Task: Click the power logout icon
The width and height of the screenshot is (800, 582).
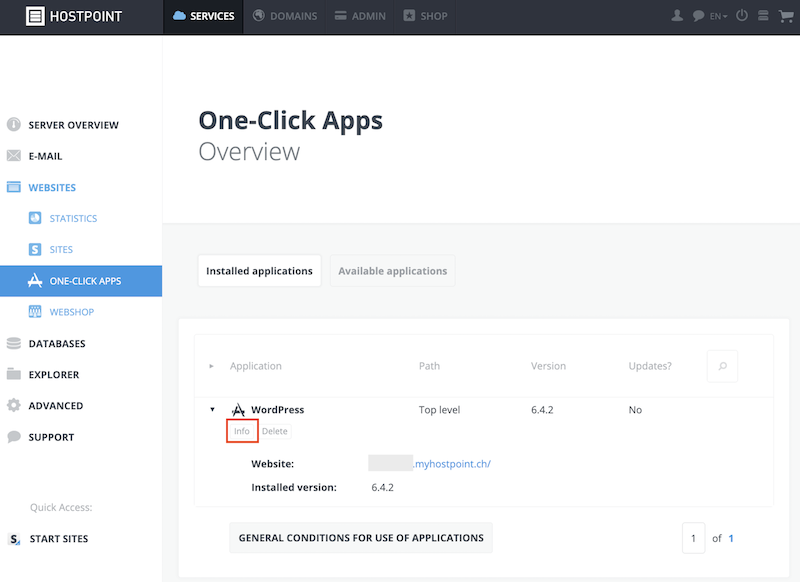Action: tap(742, 16)
